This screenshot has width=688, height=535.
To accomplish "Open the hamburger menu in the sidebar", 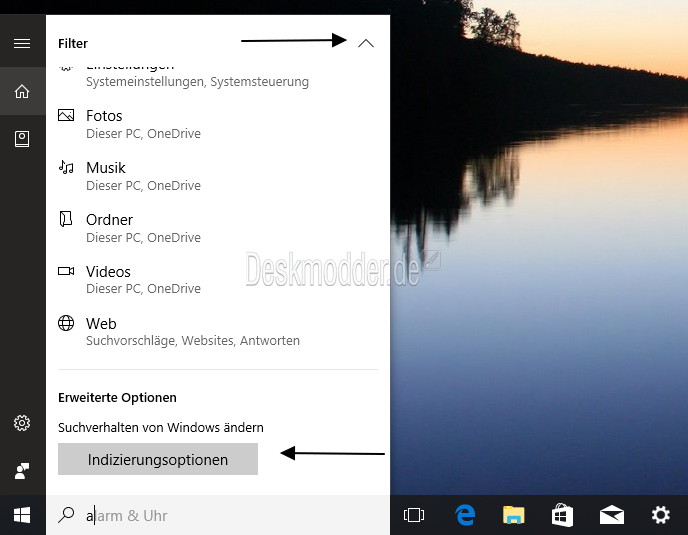I will pyautogui.click(x=22, y=43).
